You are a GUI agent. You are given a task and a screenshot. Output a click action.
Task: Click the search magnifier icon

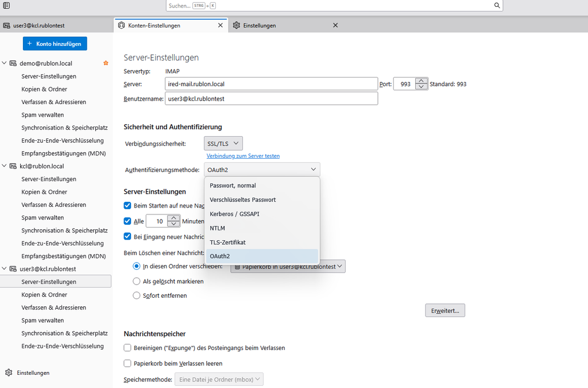(497, 5)
